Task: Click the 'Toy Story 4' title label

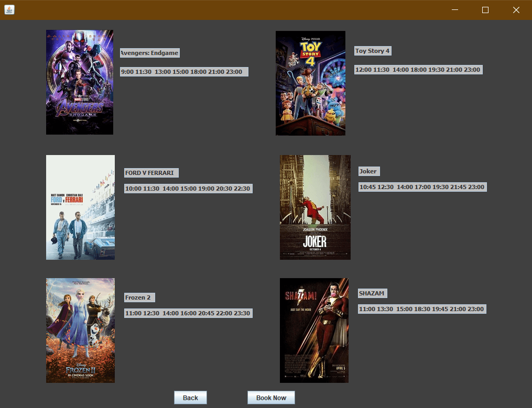Action: click(373, 51)
